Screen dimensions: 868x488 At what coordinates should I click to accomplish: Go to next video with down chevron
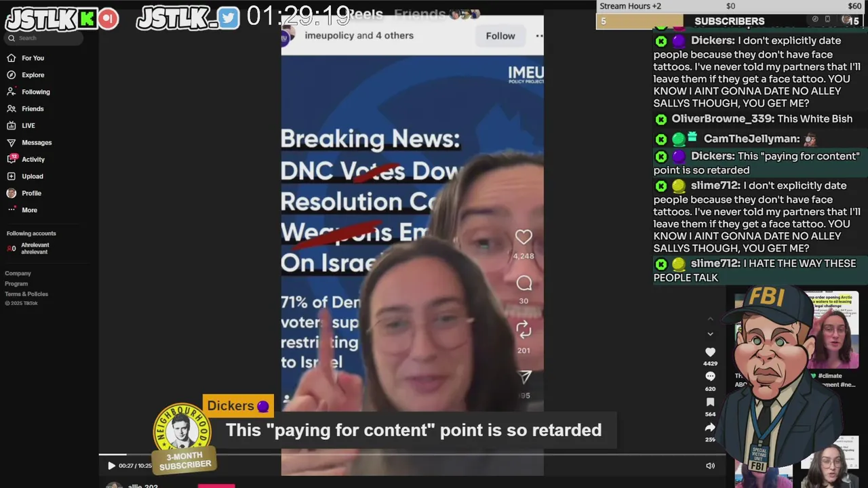coord(710,334)
